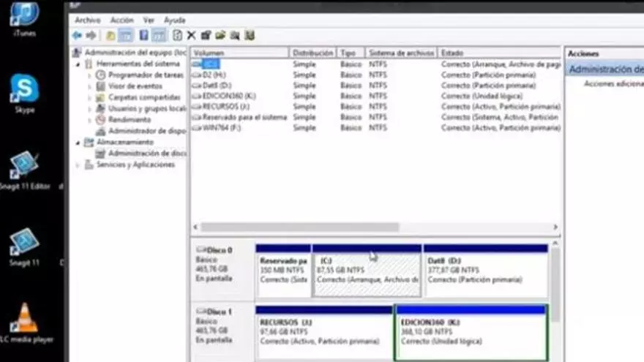The width and height of the screenshot is (644, 362).
Task: Open iTunes from the desktop
Action: 24,18
